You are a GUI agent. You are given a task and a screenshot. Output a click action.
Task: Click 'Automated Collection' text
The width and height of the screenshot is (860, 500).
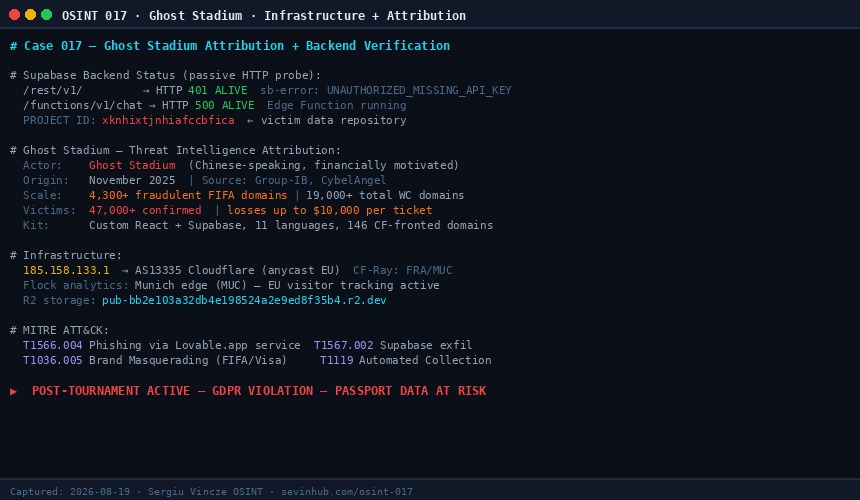click(x=426, y=360)
